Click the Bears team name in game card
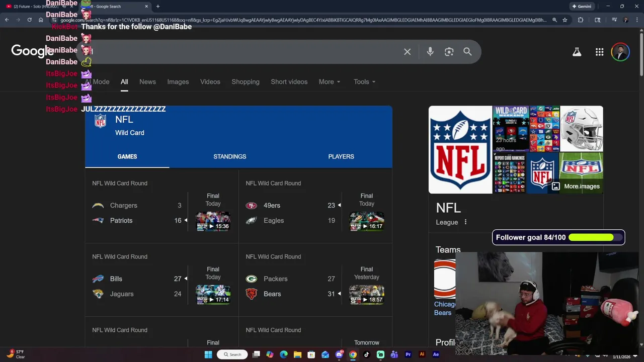Image resolution: width=644 pixels, height=362 pixels. pyautogui.click(x=272, y=294)
